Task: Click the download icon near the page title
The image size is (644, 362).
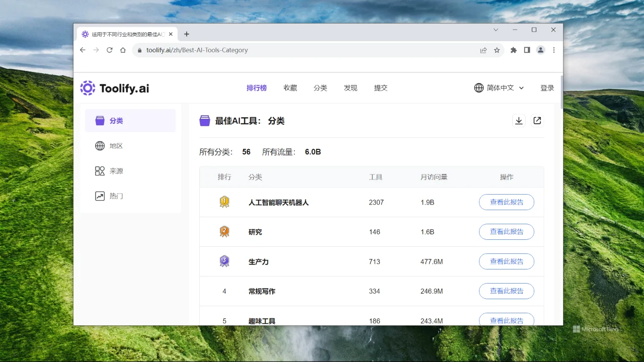Action: pyautogui.click(x=519, y=120)
